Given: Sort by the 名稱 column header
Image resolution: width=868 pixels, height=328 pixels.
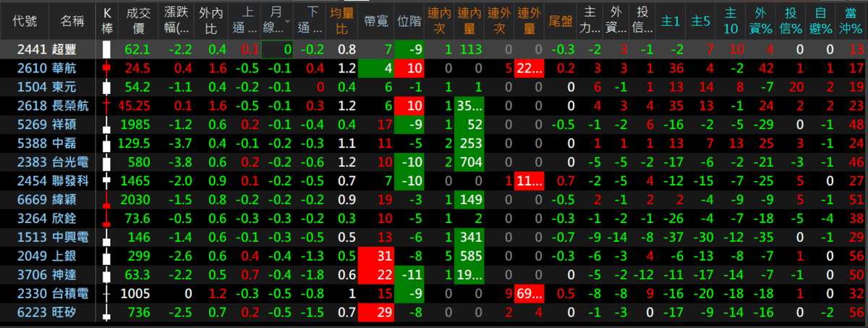Looking at the screenshot, I should click(72, 21).
